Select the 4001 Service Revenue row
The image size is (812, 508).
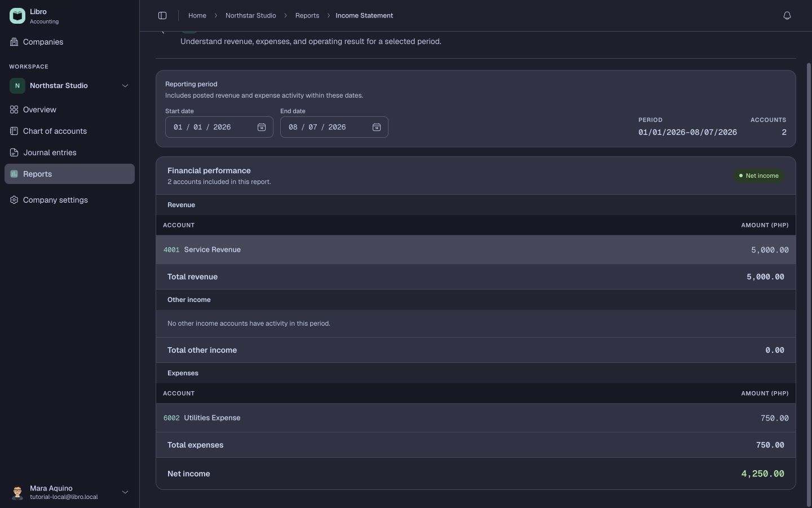point(476,249)
